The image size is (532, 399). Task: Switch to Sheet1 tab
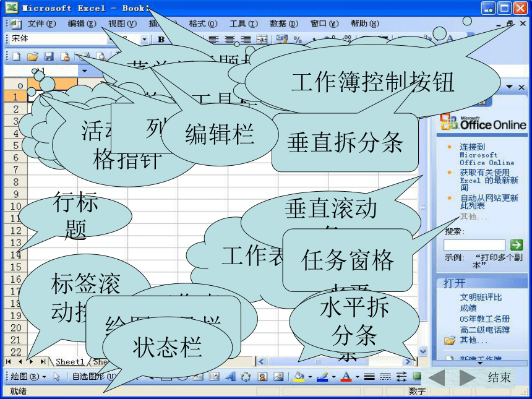pos(69,362)
